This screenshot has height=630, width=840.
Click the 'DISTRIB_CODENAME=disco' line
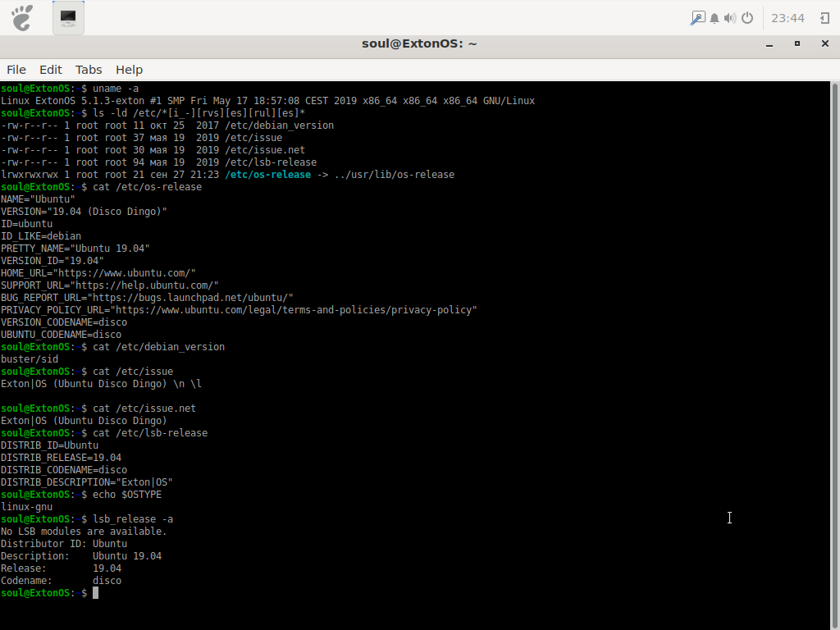tap(64, 470)
